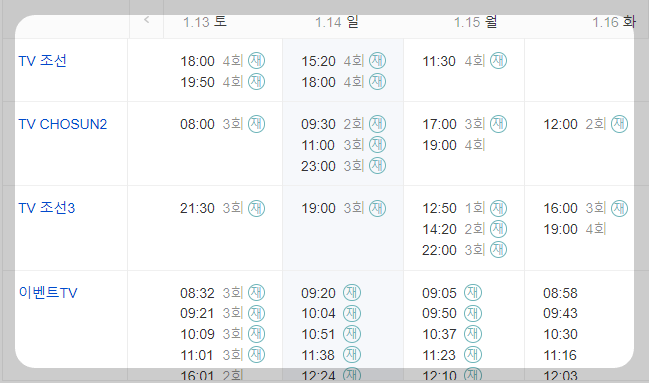Screen dimensions: 649x383
Task: Select the 1.14 일 date header
Action: tap(337, 22)
